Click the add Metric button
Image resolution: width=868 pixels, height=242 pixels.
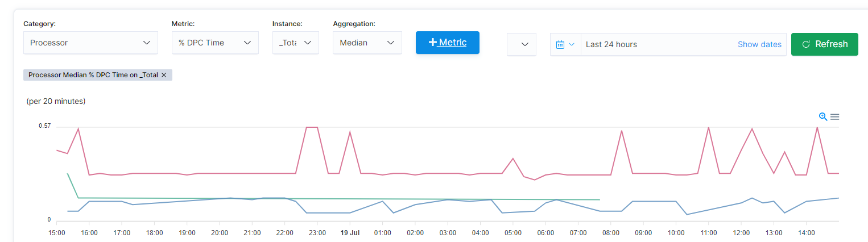(447, 43)
